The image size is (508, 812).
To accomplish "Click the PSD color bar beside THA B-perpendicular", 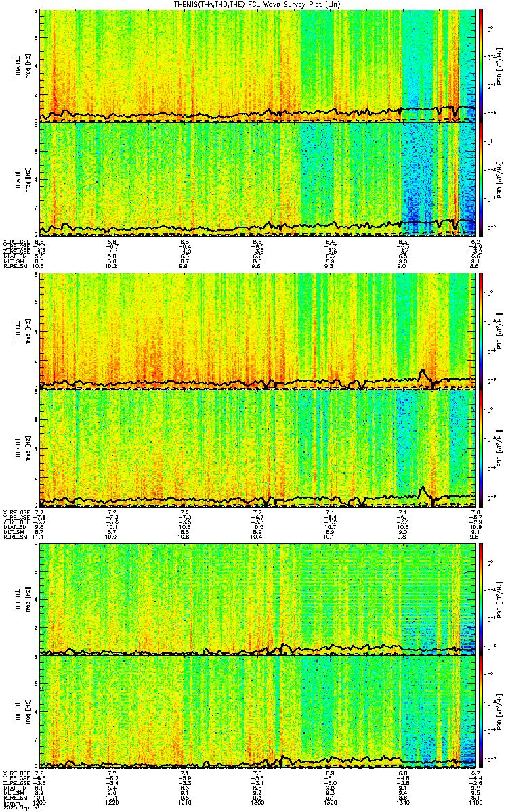I will [x=480, y=65].
